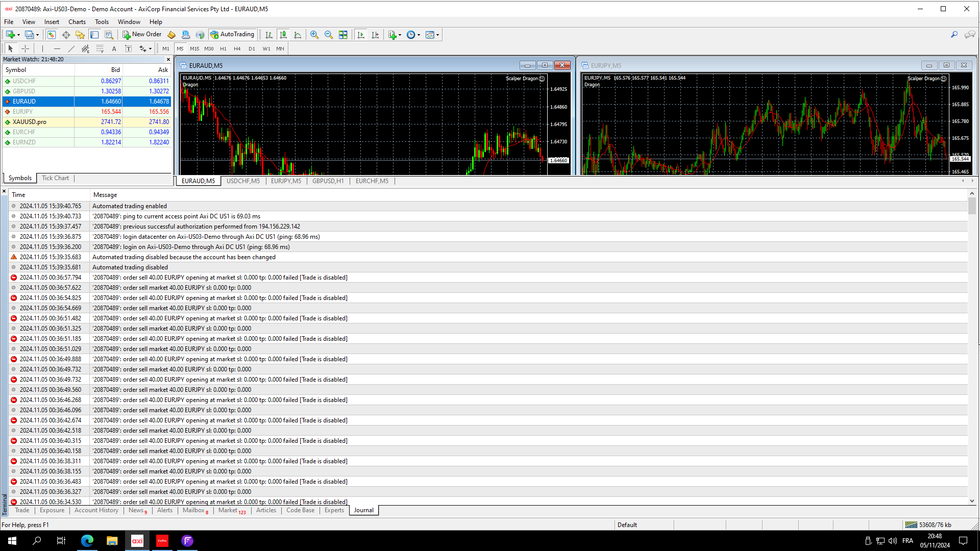Expand the new chart dropdown arrow
The width and height of the screenshot is (980, 551).
tap(18, 35)
